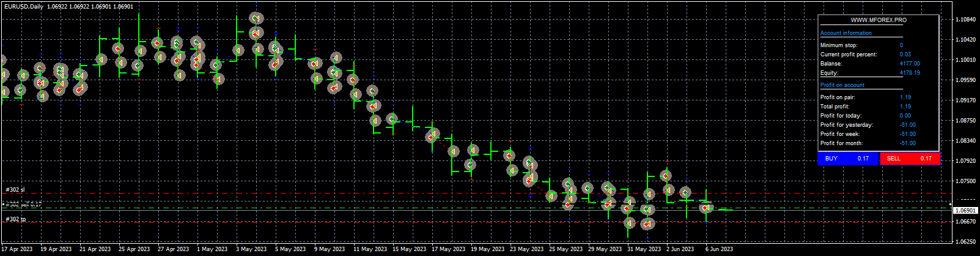Click the Current profit percent value 0.03

[905, 55]
